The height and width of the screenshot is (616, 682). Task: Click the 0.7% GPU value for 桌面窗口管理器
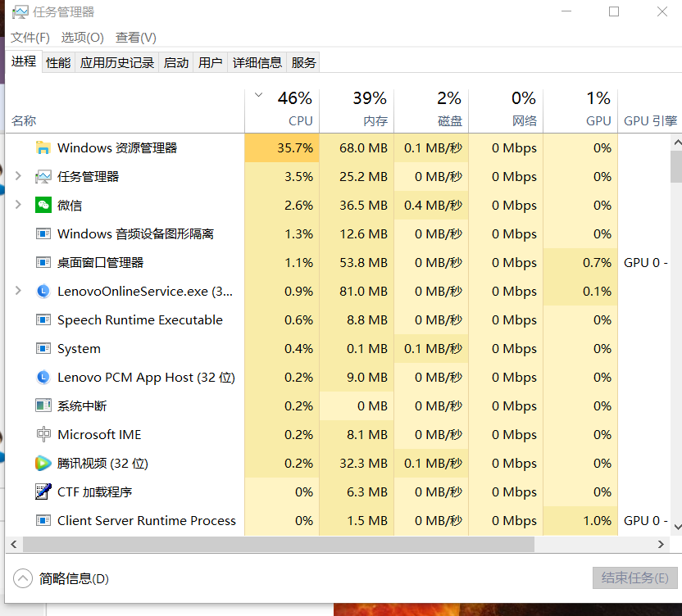(x=597, y=263)
